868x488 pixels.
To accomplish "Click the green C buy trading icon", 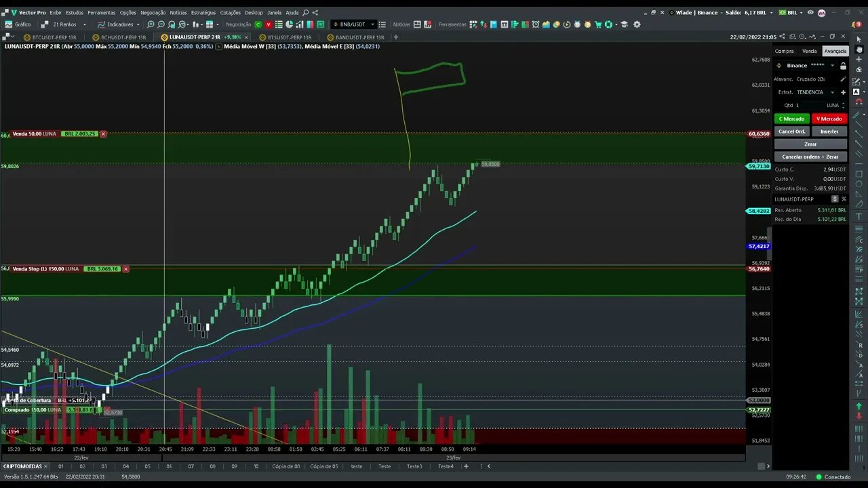I will tap(258, 24).
